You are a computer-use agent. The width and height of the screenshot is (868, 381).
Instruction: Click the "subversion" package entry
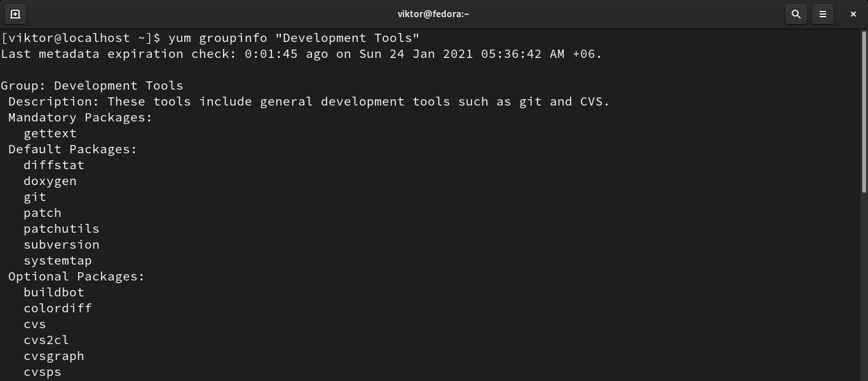point(62,245)
